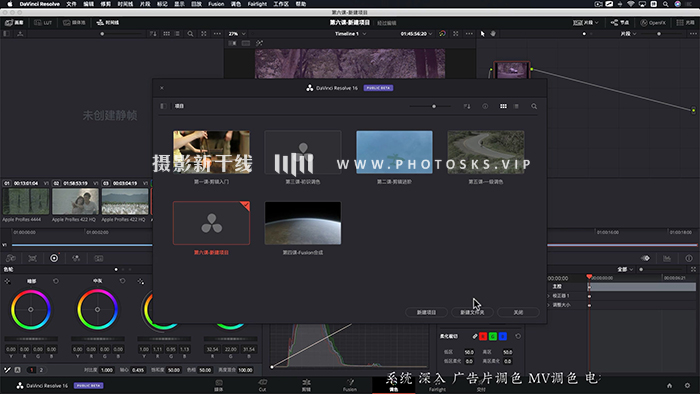Open Project Settings gear icon at bottom right

pos(687,386)
